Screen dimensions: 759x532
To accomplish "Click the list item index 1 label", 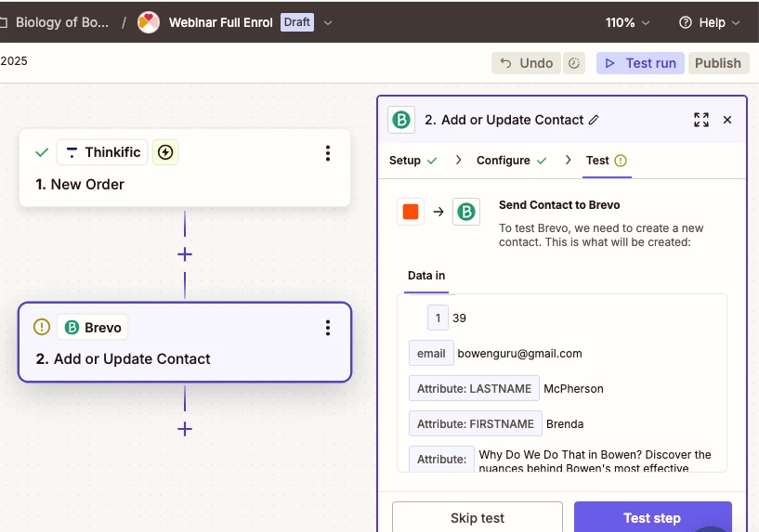I will pyautogui.click(x=438, y=318).
